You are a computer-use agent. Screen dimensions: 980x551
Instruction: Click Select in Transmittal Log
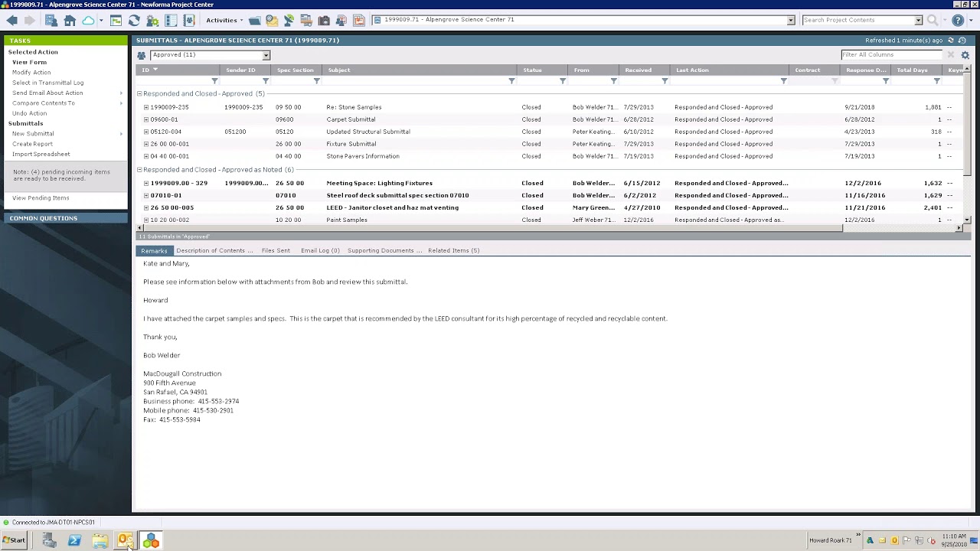(x=47, y=83)
